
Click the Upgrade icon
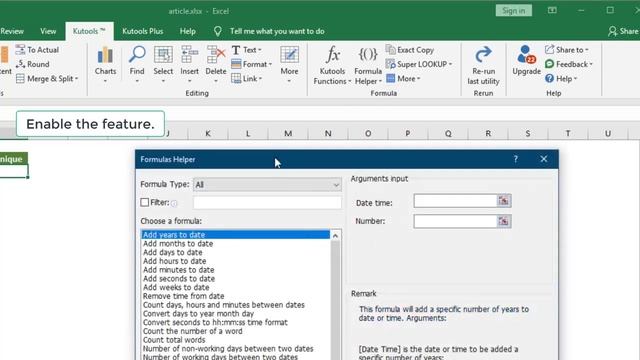tap(526, 60)
